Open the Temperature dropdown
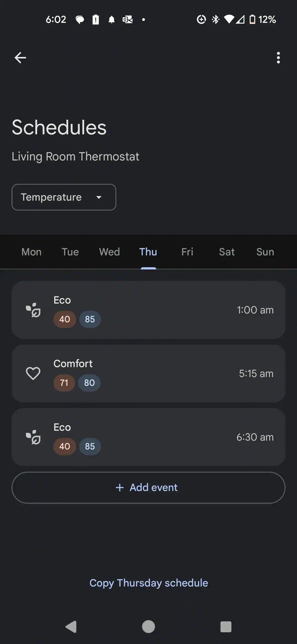 pyautogui.click(x=64, y=197)
